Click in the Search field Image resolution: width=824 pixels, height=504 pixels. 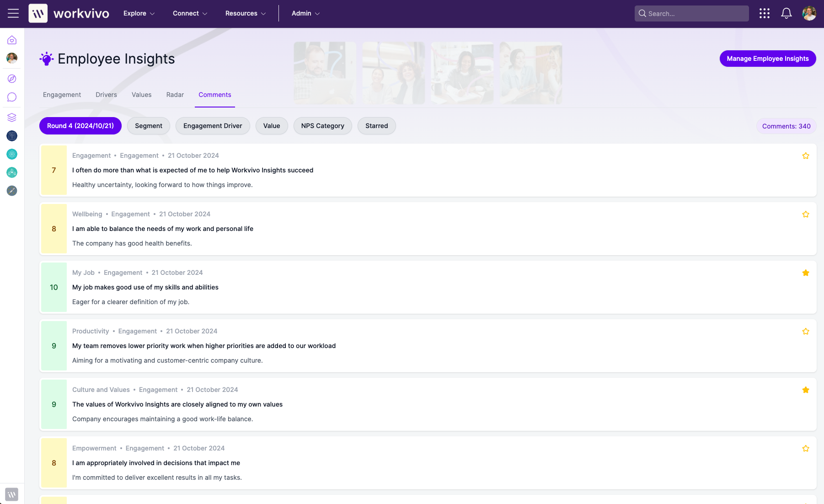691,14
